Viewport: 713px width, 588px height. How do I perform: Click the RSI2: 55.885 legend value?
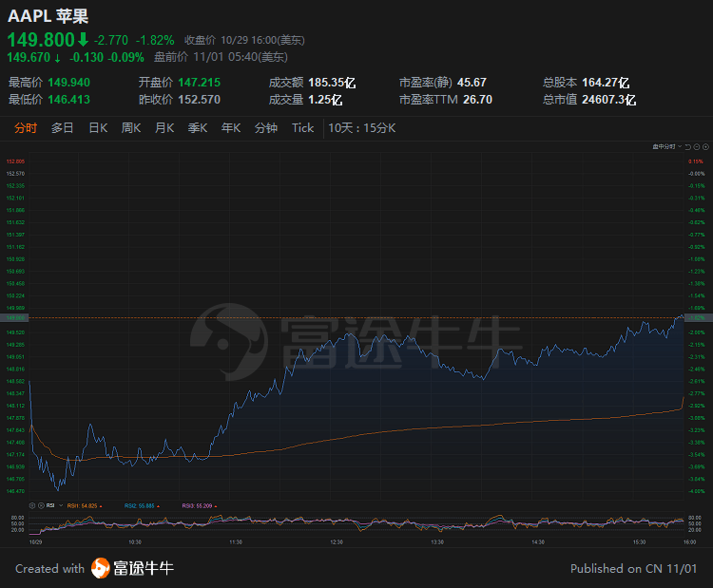140,505
